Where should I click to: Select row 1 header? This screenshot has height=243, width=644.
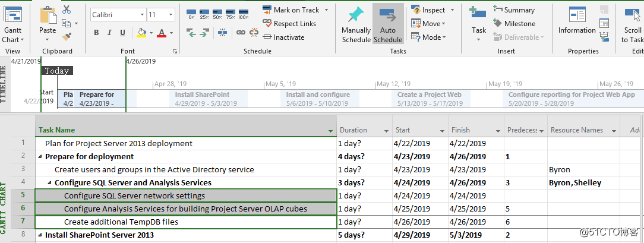pyautogui.click(x=22, y=143)
